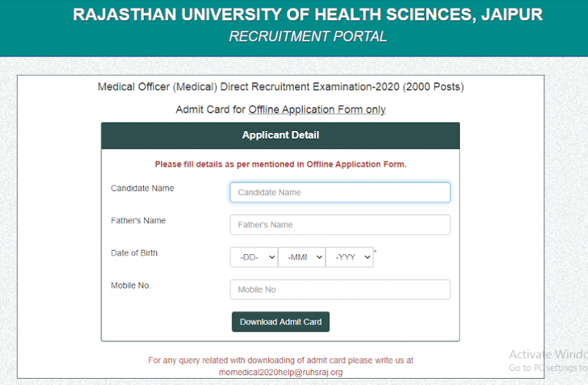
Task: Click the Father's Name label
Action: (x=138, y=220)
